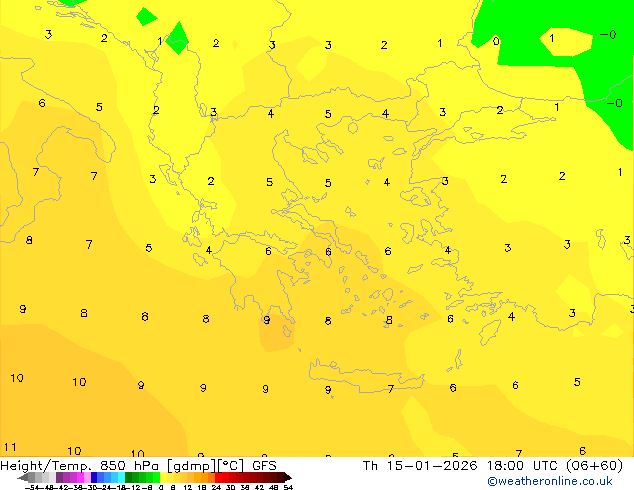Click the '54' label under the color scale
634x490 pixels.
tap(288, 487)
